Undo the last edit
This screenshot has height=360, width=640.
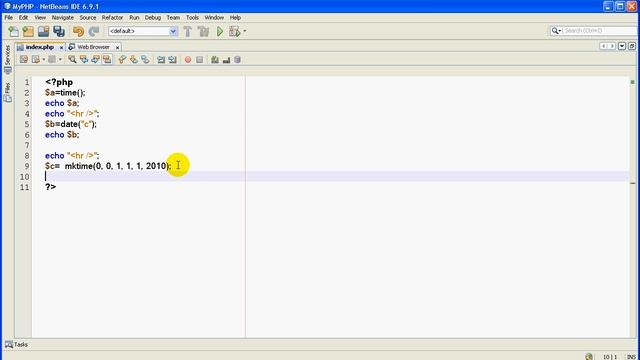(78, 31)
